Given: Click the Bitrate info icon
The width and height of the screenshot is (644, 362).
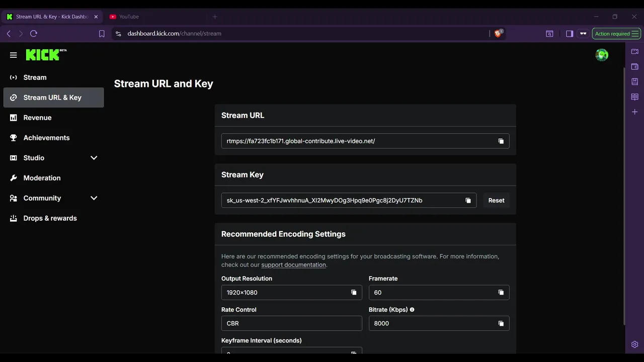Looking at the screenshot, I should [x=412, y=310].
